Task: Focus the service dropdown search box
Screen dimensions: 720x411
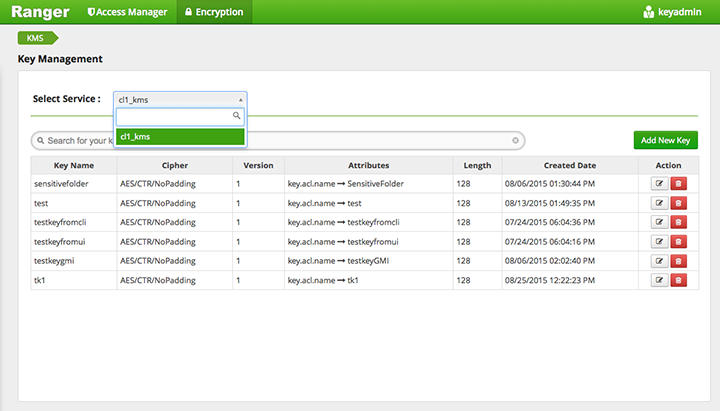Action: pyautogui.click(x=180, y=116)
